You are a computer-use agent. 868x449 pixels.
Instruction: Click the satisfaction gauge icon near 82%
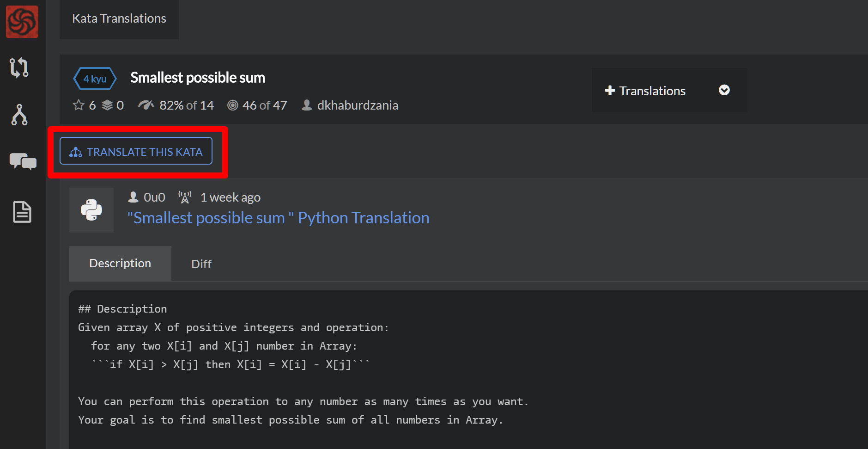pyautogui.click(x=146, y=105)
